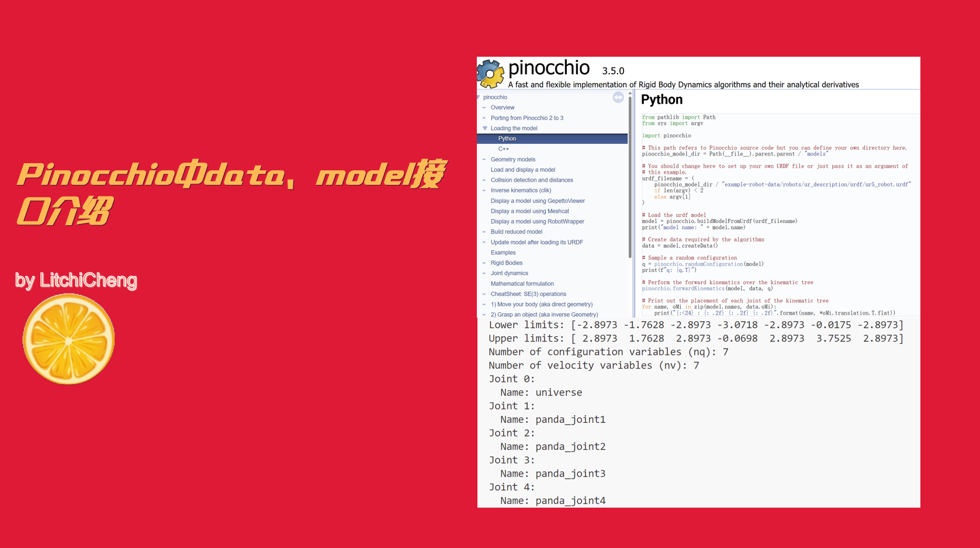Open the Geometry models page

(513, 159)
